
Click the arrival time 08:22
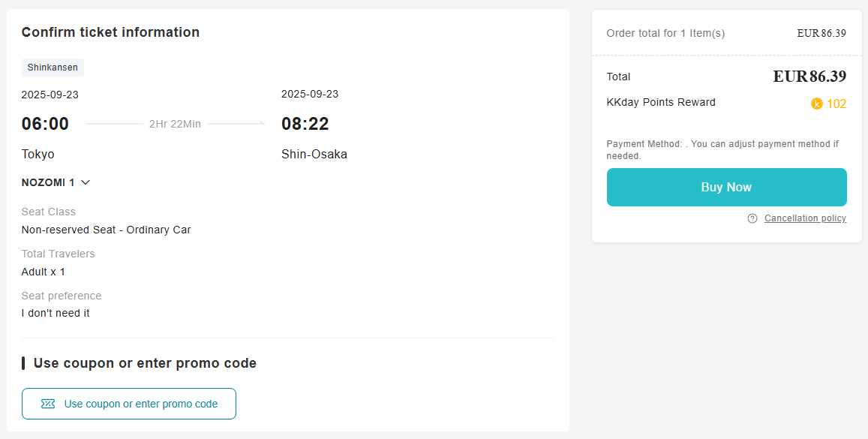[x=305, y=124]
